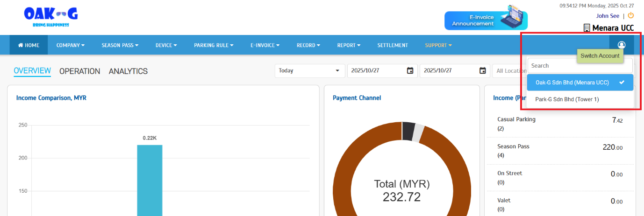The width and height of the screenshot is (644, 216).
Task: Switch to the Analytics tab
Action: [x=128, y=71]
